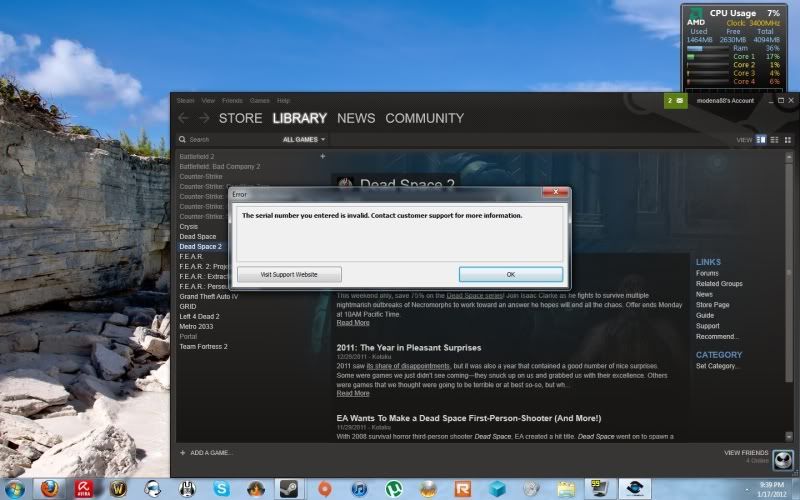This screenshot has height=500, width=800.
Task: Select Dead Space 2 in the list
Action: 201,246
